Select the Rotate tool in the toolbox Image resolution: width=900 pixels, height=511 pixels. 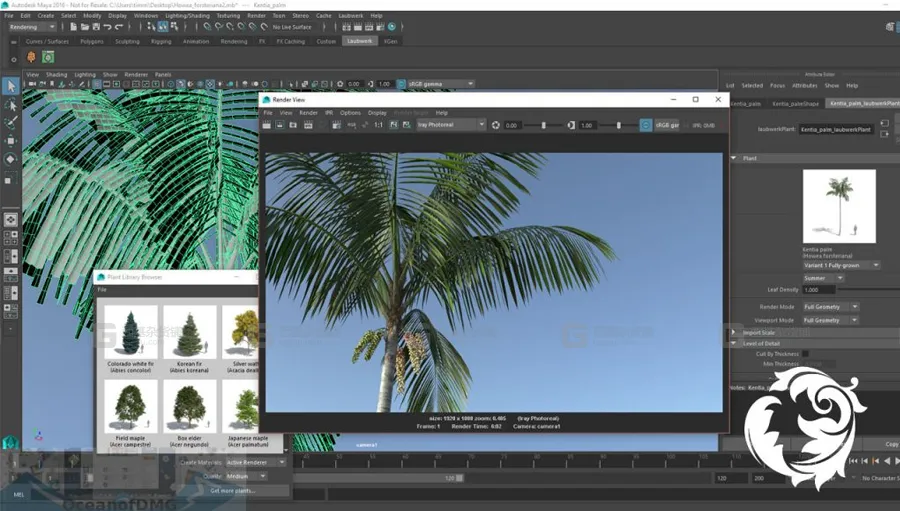[11, 160]
